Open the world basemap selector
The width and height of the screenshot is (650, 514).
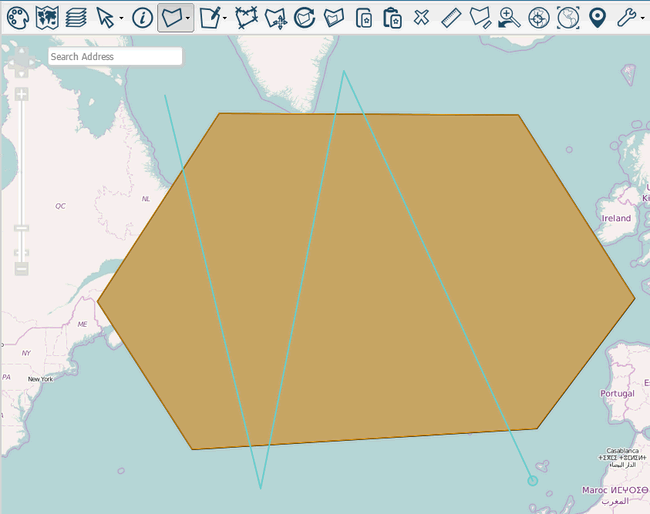click(x=45, y=17)
